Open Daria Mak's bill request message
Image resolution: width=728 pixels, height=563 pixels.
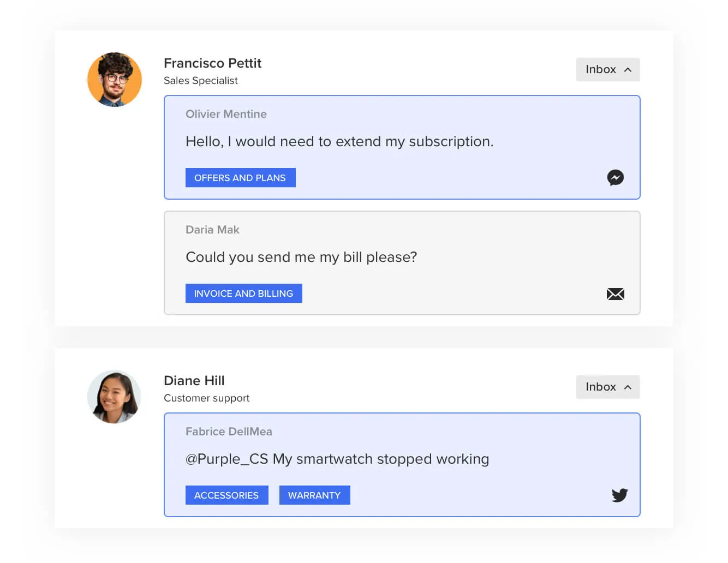pyautogui.click(x=301, y=257)
